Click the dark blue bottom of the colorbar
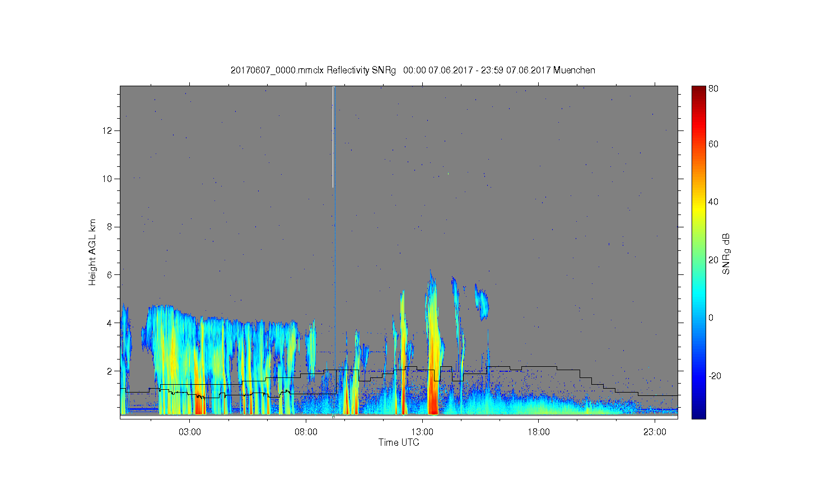The height and width of the screenshot is (504, 840). 698,413
